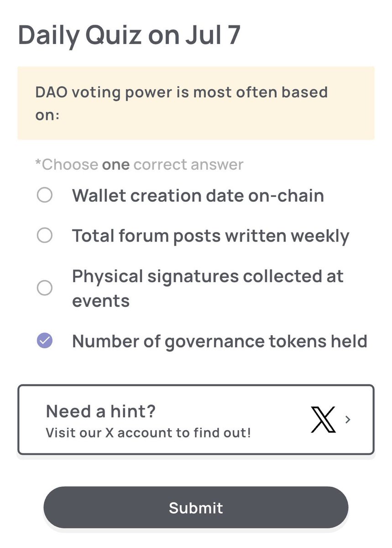
Task: Select the Wallet creation date on-chain radio button
Action: click(x=44, y=196)
